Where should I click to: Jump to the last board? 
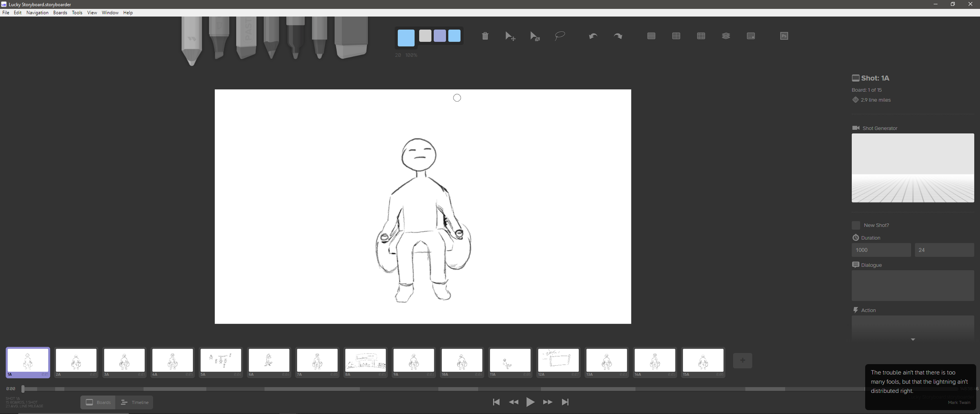coord(565,402)
